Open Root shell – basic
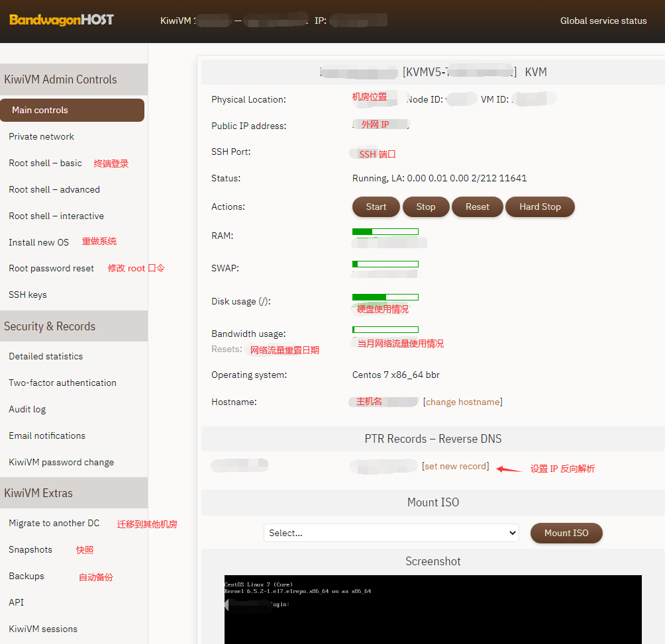The image size is (665, 644). pos(45,163)
